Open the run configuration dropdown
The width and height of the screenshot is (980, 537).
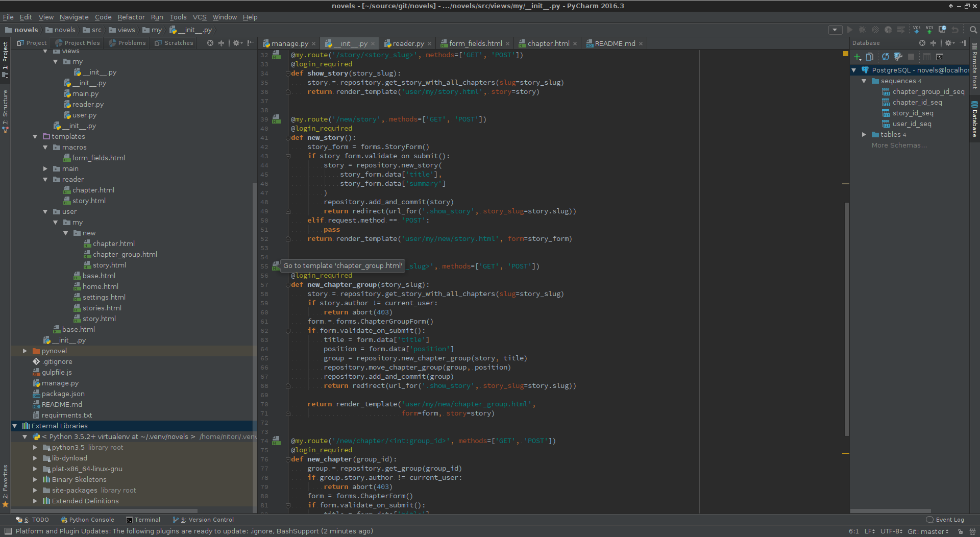point(835,30)
